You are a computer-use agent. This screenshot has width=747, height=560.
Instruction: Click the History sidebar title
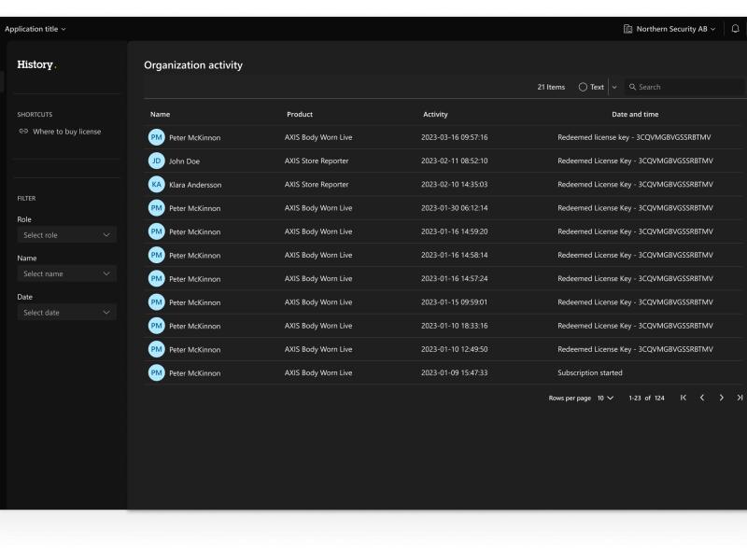36,64
